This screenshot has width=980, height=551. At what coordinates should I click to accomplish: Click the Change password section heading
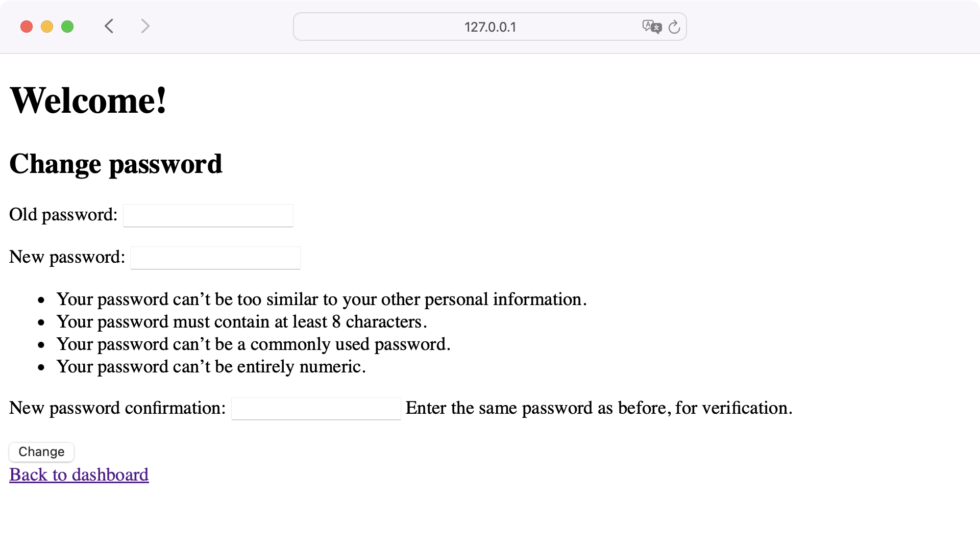(x=116, y=164)
